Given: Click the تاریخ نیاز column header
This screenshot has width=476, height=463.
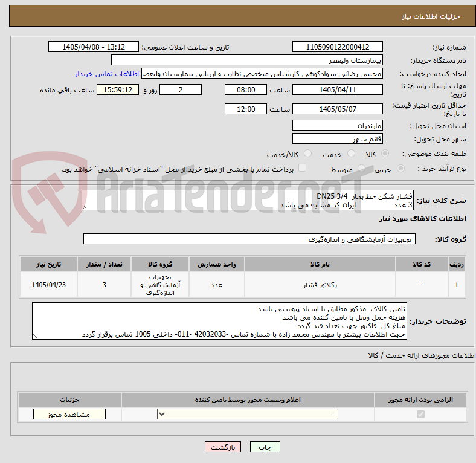Looking at the screenshot, I should point(48,264).
